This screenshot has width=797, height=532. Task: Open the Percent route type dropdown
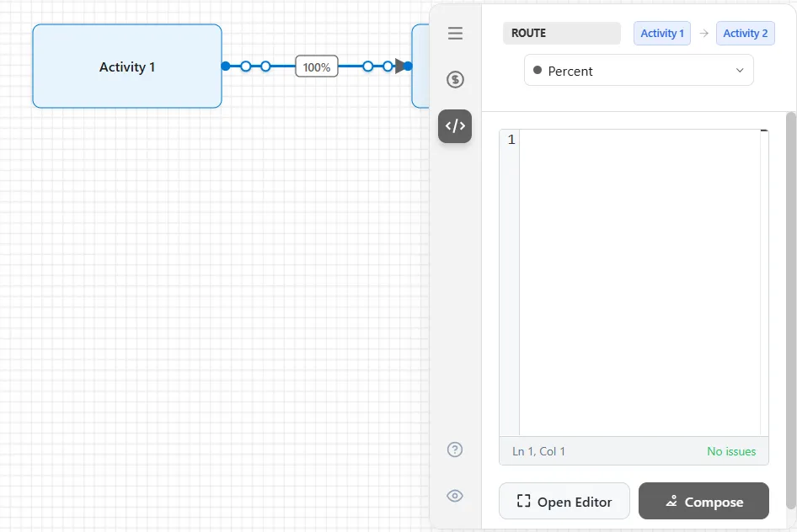tap(639, 71)
